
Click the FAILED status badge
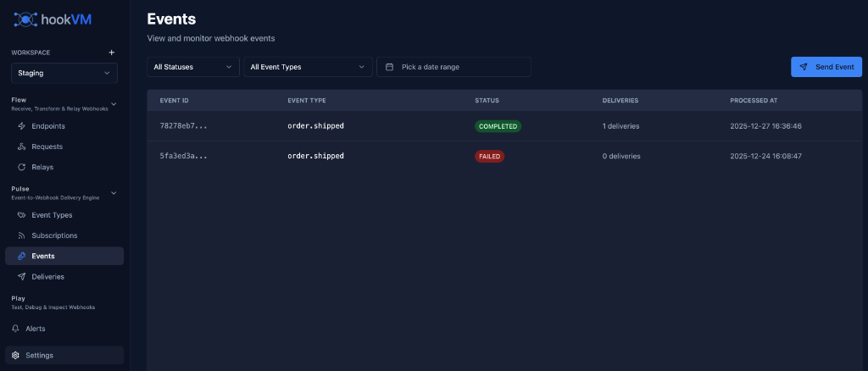(489, 157)
